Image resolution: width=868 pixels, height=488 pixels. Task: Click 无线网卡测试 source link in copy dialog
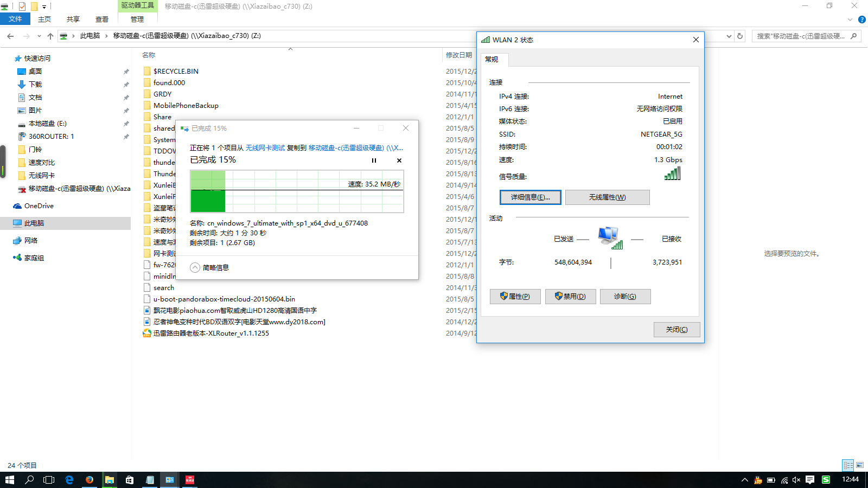(x=265, y=148)
